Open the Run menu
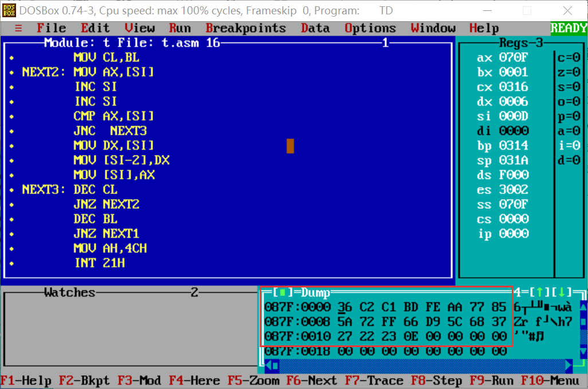Screen dimensions: 588x389 (179, 28)
